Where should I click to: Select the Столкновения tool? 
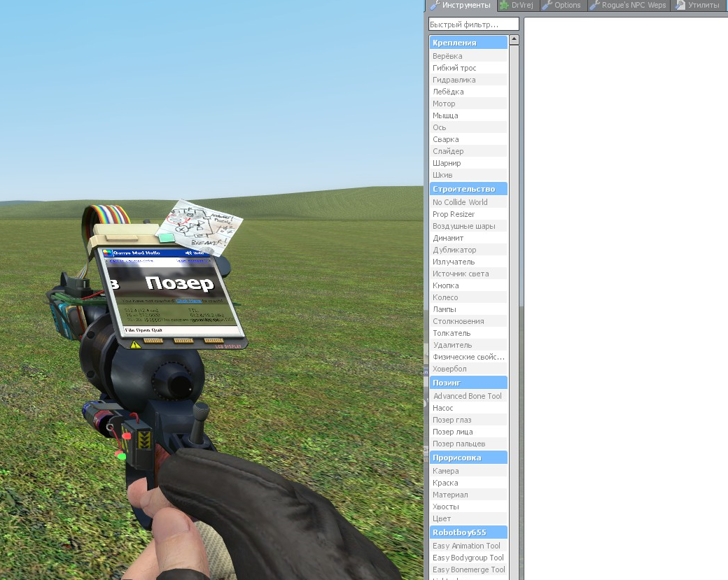[468, 321]
